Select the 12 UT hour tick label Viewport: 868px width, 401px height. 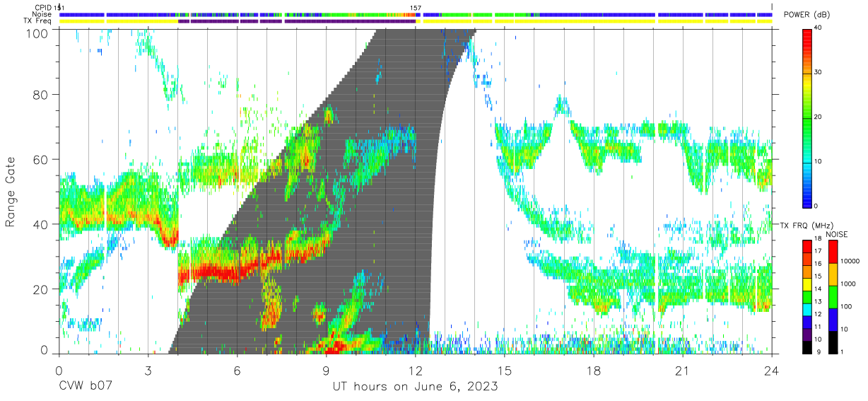(415, 370)
